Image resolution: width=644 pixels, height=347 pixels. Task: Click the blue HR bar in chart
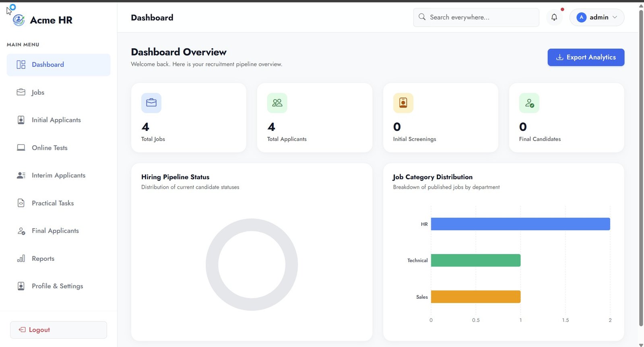click(x=520, y=224)
